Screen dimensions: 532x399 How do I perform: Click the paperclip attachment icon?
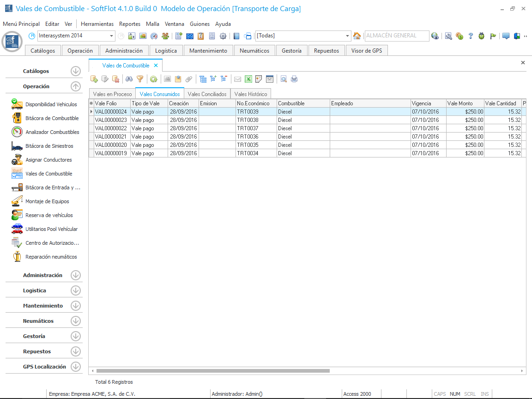pyautogui.click(x=188, y=79)
